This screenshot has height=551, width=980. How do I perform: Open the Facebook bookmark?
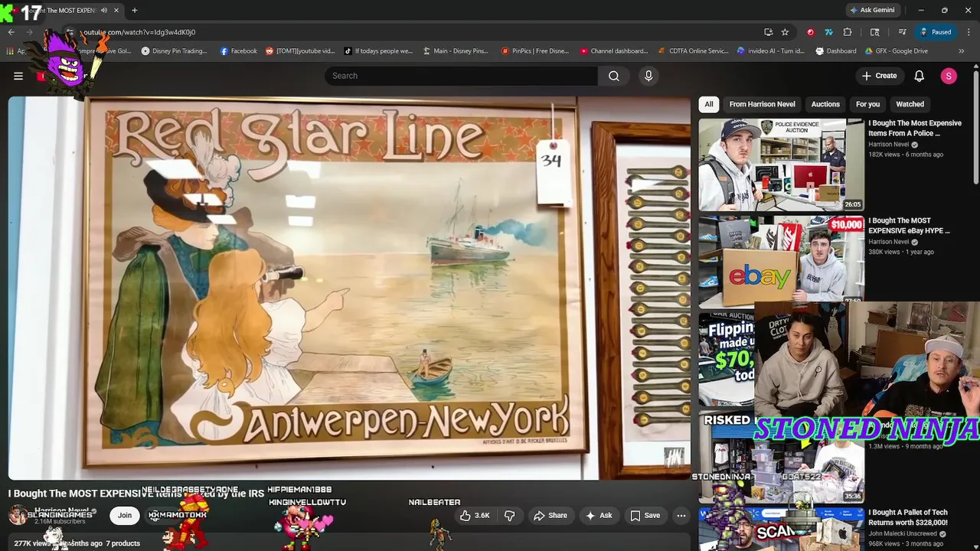coord(238,51)
